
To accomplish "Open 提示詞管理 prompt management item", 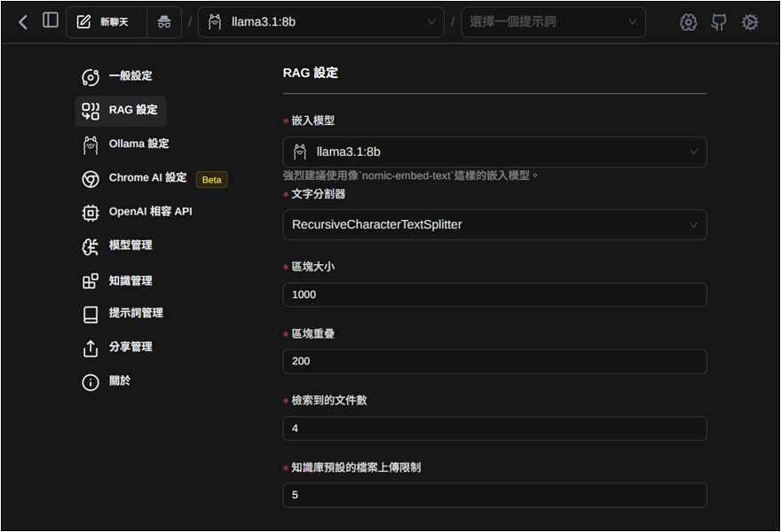I will coord(122,314).
